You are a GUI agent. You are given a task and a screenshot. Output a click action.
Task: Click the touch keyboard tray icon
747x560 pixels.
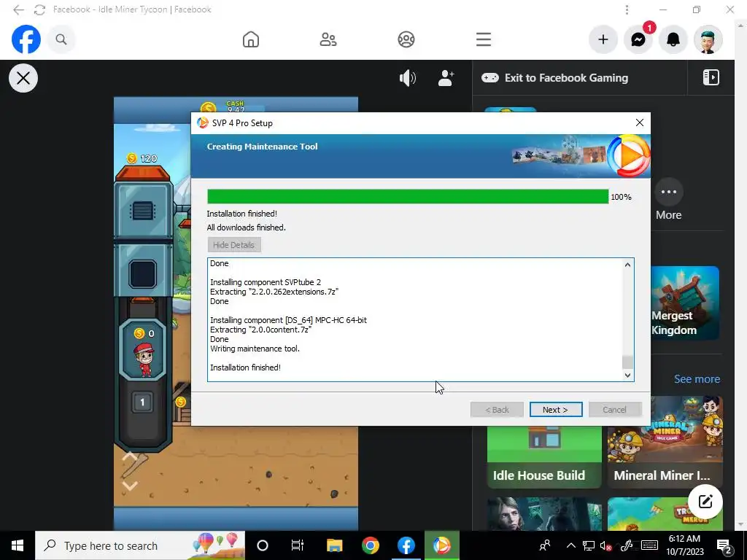tap(649, 545)
